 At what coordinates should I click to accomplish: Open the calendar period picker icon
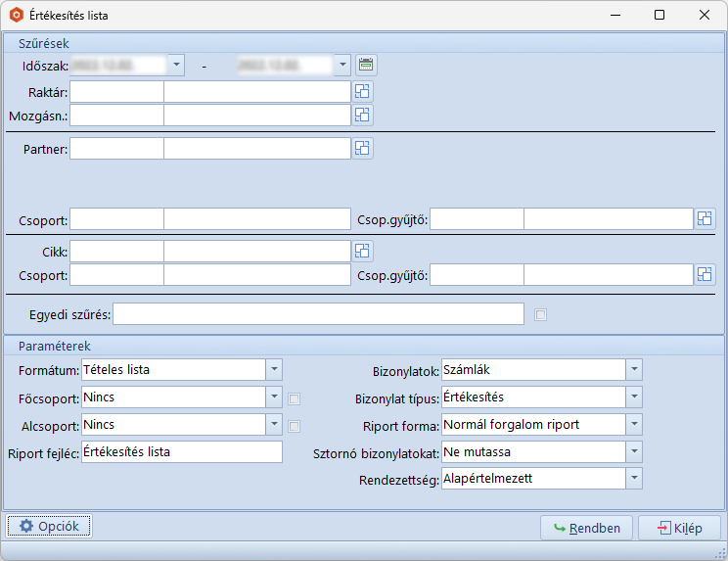point(366,66)
